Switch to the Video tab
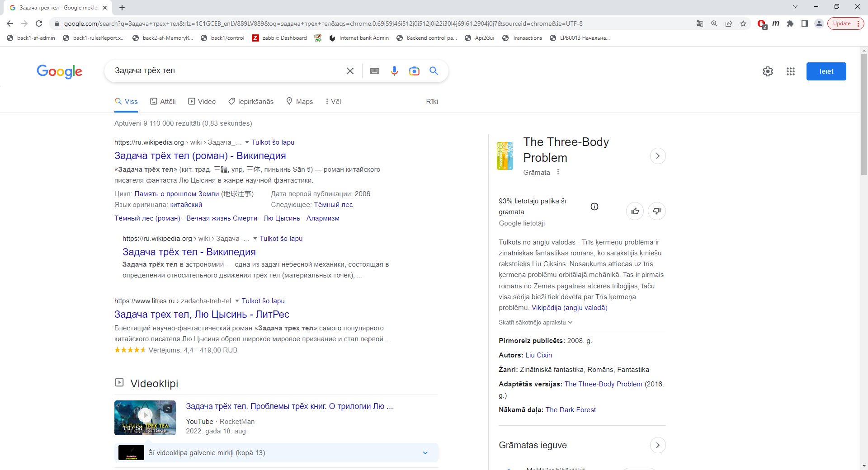The image size is (868, 470). pyautogui.click(x=202, y=102)
